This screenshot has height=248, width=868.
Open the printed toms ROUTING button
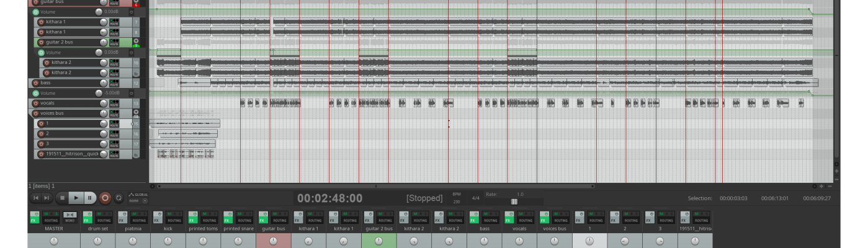click(x=210, y=220)
